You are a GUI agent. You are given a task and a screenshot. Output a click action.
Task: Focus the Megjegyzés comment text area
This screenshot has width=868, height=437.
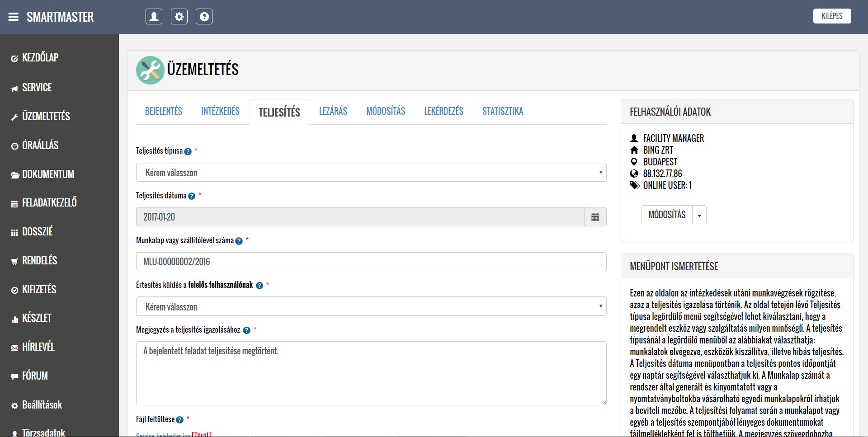(x=371, y=373)
